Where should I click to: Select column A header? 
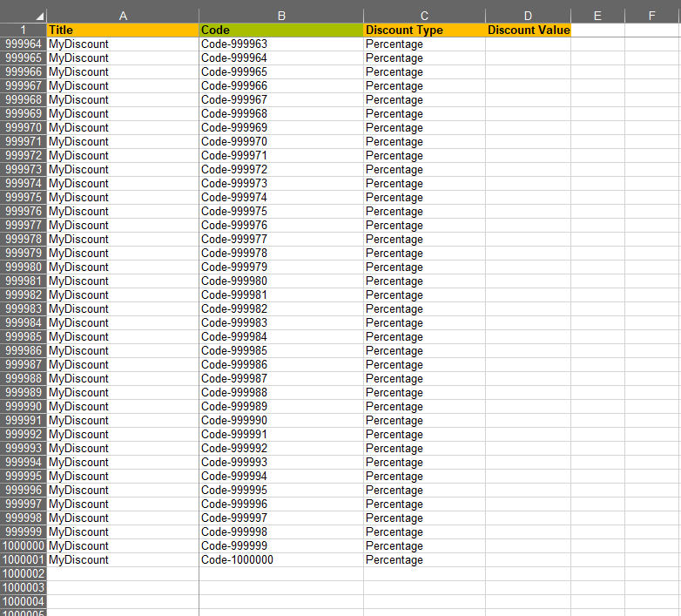(123, 16)
